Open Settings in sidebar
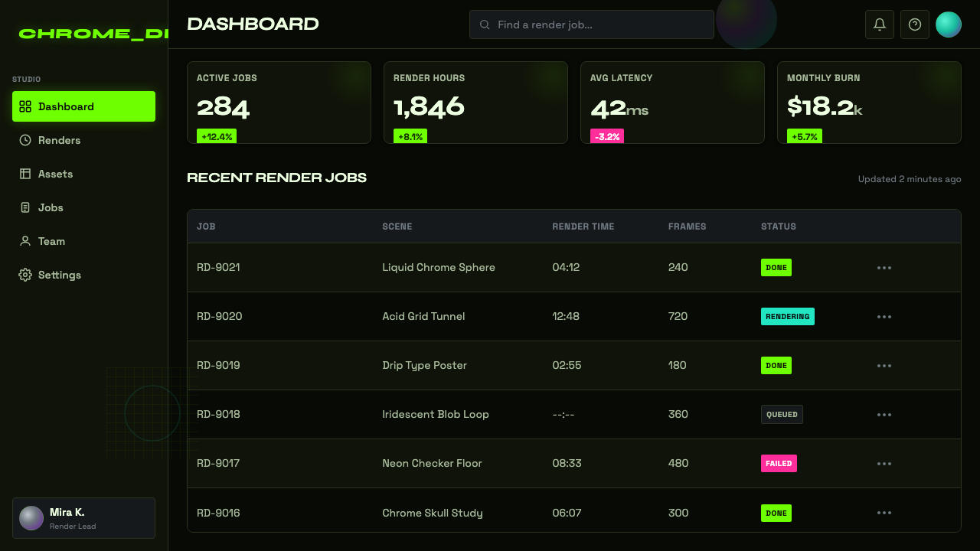This screenshot has height=551, width=980. 83,275
